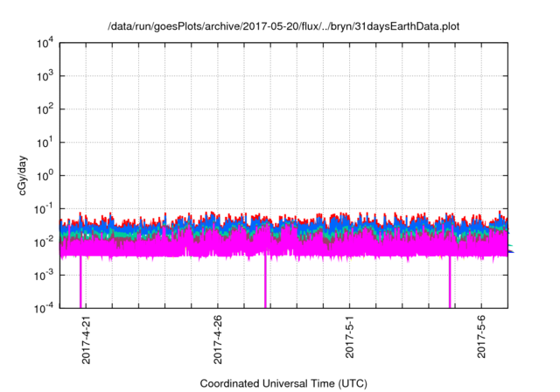This screenshot has width=560, height=392.
Task: Click the 10^-2 y-axis tick label
Action: coord(44,242)
